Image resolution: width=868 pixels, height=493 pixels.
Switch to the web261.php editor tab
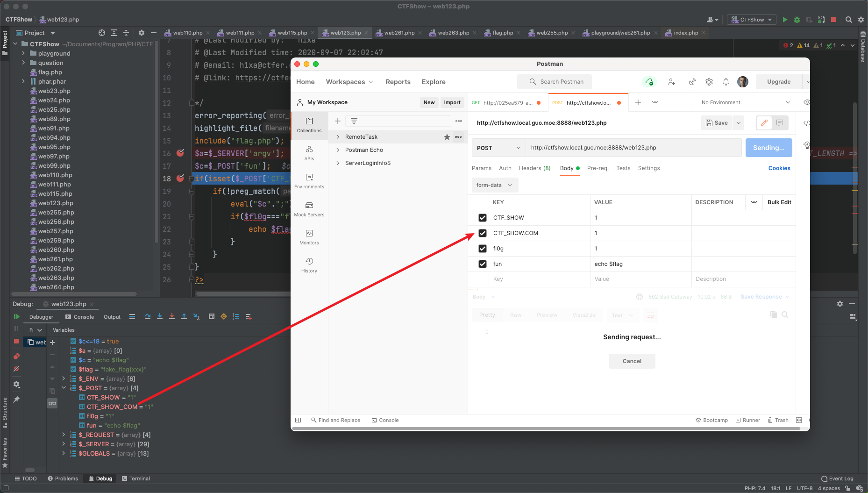[399, 33]
